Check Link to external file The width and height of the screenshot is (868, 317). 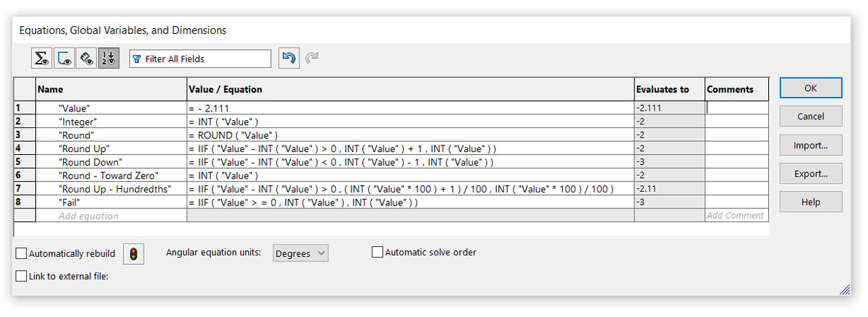click(x=22, y=276)
